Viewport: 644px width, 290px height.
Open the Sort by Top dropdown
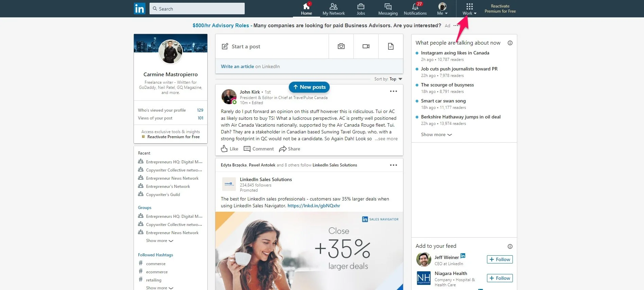(x=396, y=79)
